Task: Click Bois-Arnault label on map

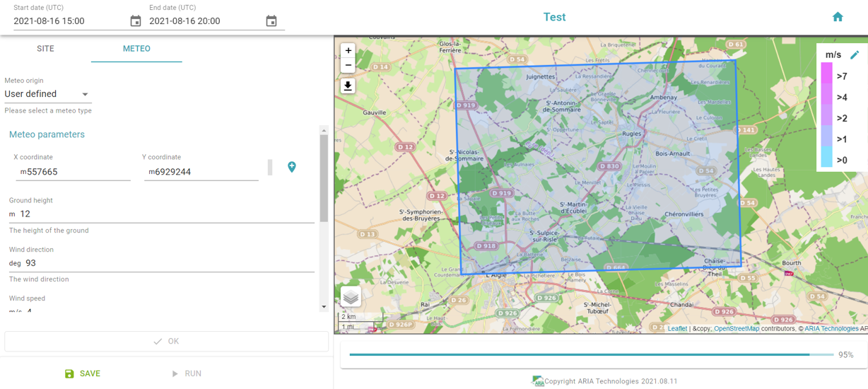Action: click(672, 153)
